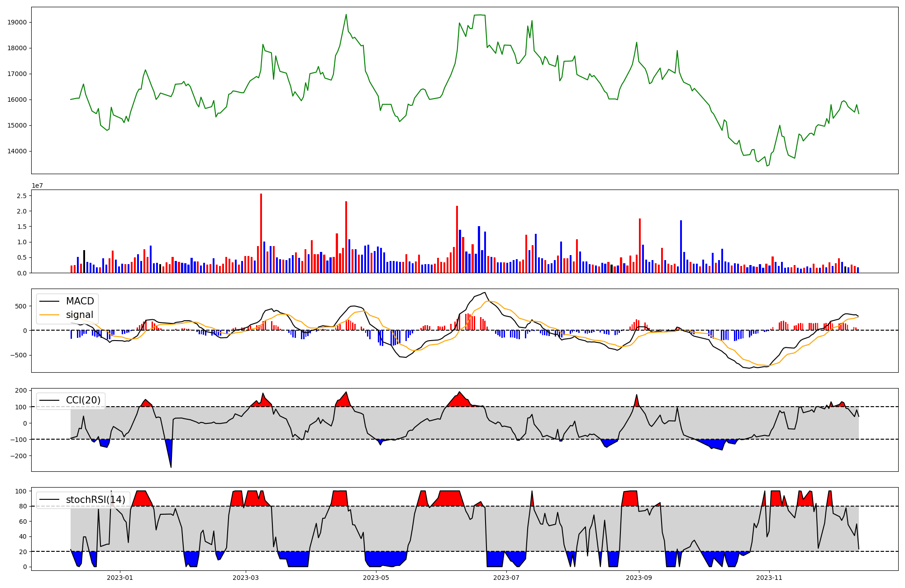Image resolution: width=905 pixels, height=588 pixels.
Task: Click the 80 stochRSI axis label
Action: 22,506
